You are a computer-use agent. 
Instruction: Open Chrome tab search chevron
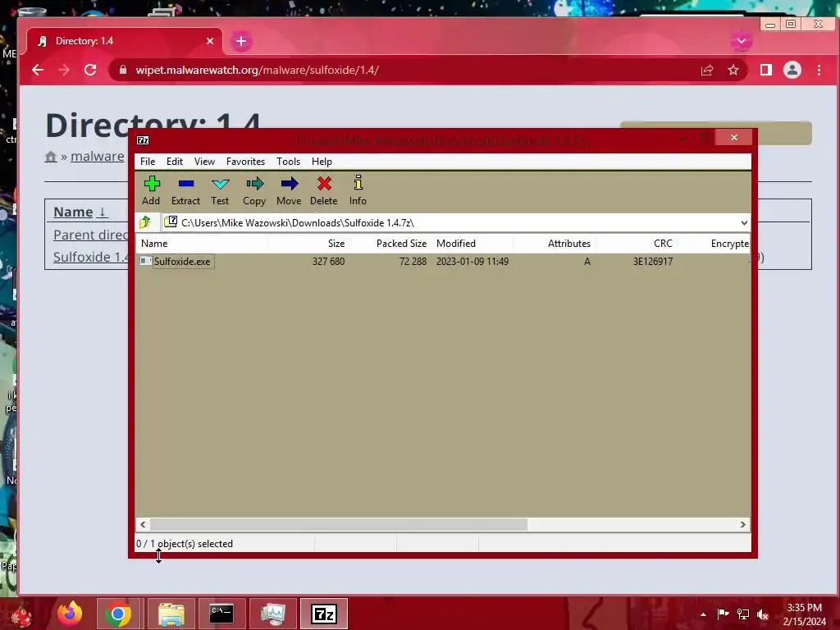pos(741,41)
